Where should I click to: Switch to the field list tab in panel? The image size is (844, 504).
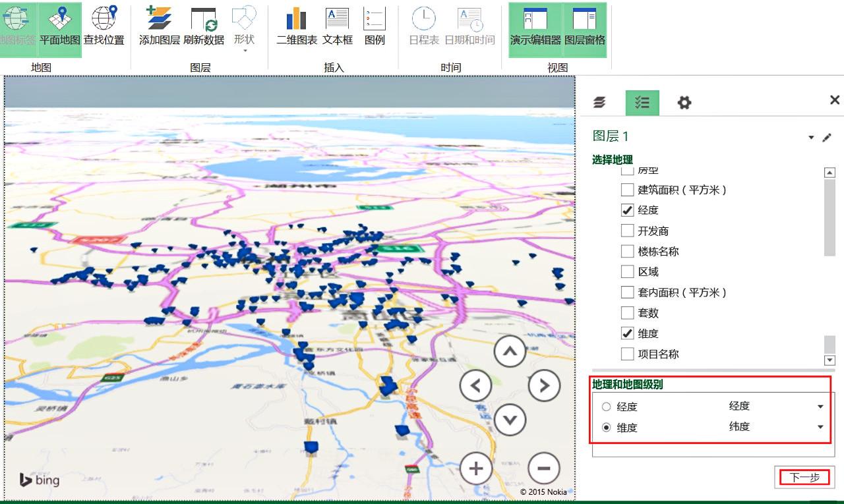[642, 102]
